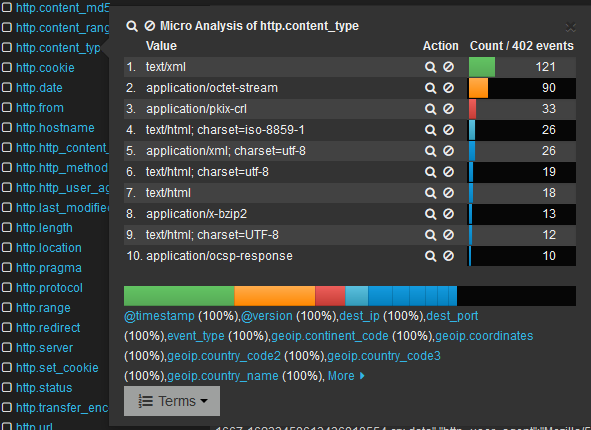Open http.redirect field analysis
This screenshot has height=430, width=591.
point(48,327)
